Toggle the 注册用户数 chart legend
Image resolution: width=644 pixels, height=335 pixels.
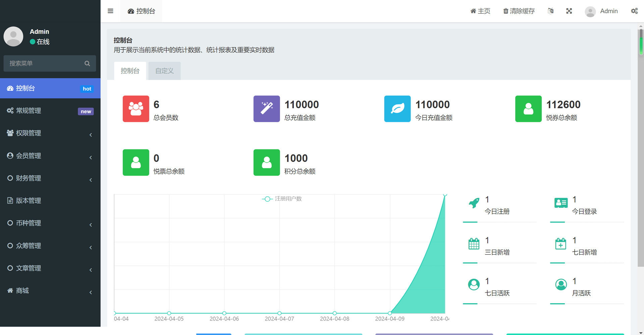pyautogui.click(x=282, y=199)
